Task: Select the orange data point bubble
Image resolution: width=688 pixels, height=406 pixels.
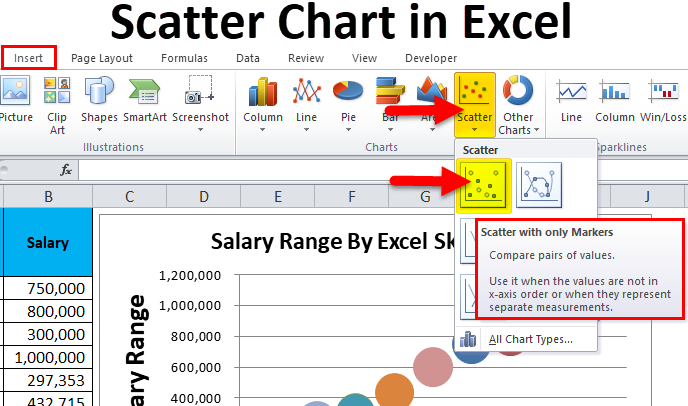Action: [394, 390]
